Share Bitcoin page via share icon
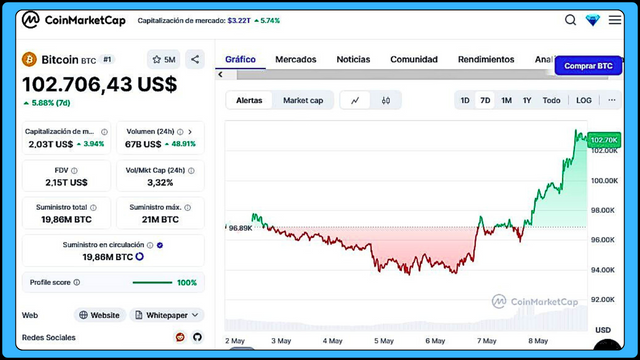640x360 pixels. [195, 60]
